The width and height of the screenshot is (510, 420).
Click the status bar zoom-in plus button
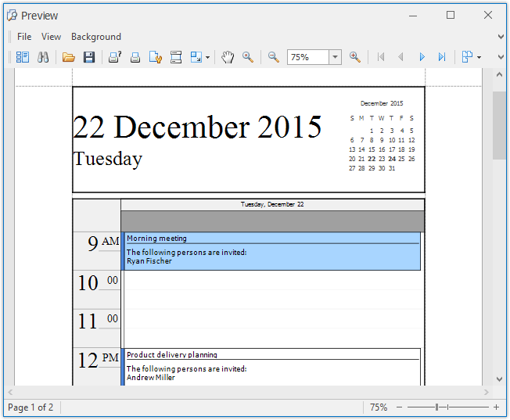[x=497, y=407]
